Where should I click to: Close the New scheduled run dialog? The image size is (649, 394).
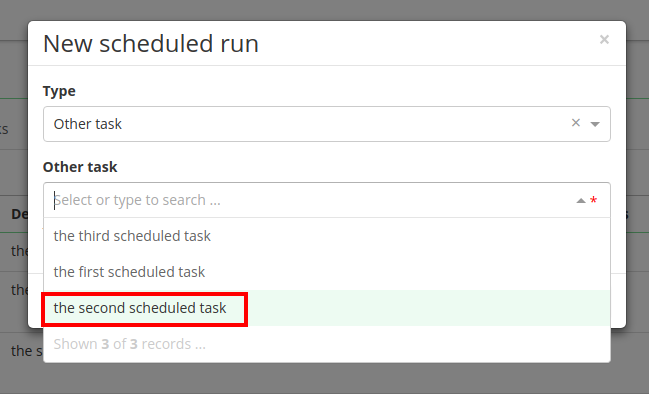[x=604, y=39]
